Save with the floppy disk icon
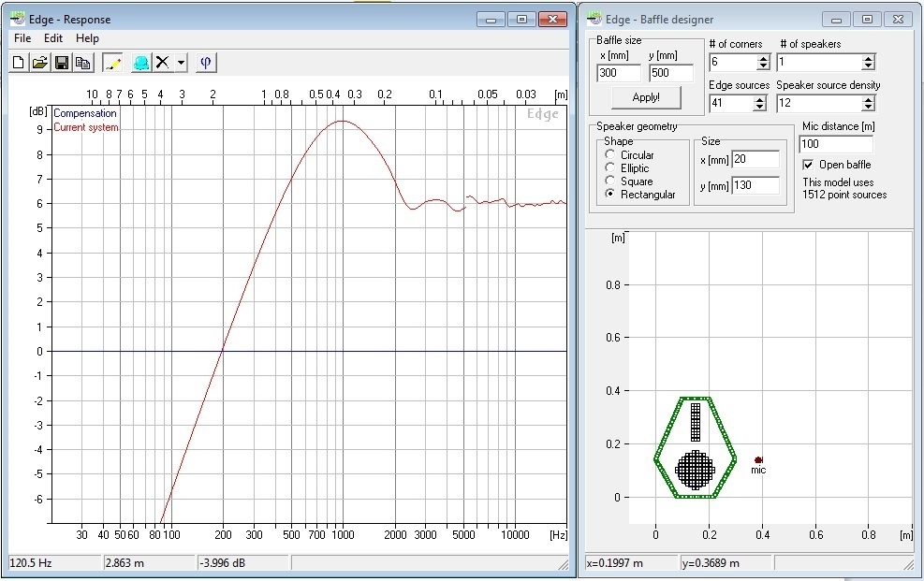Screen dimensions: 924x581 pyautogui.click(x=62, y=63)
